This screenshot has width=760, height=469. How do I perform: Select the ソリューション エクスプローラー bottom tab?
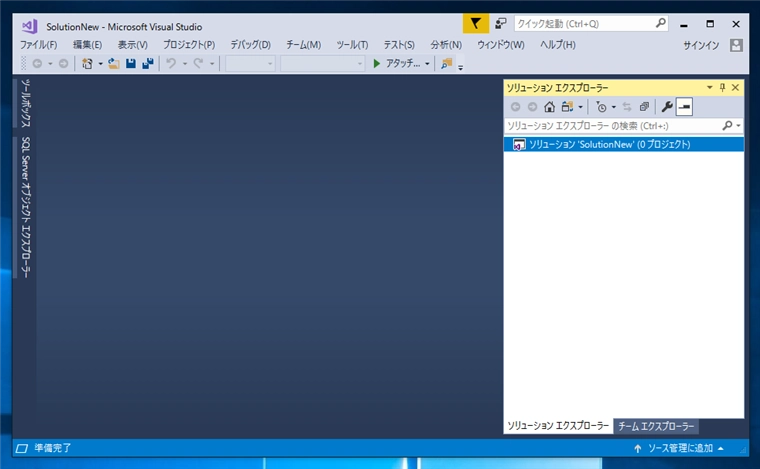(x=558, y=426)
